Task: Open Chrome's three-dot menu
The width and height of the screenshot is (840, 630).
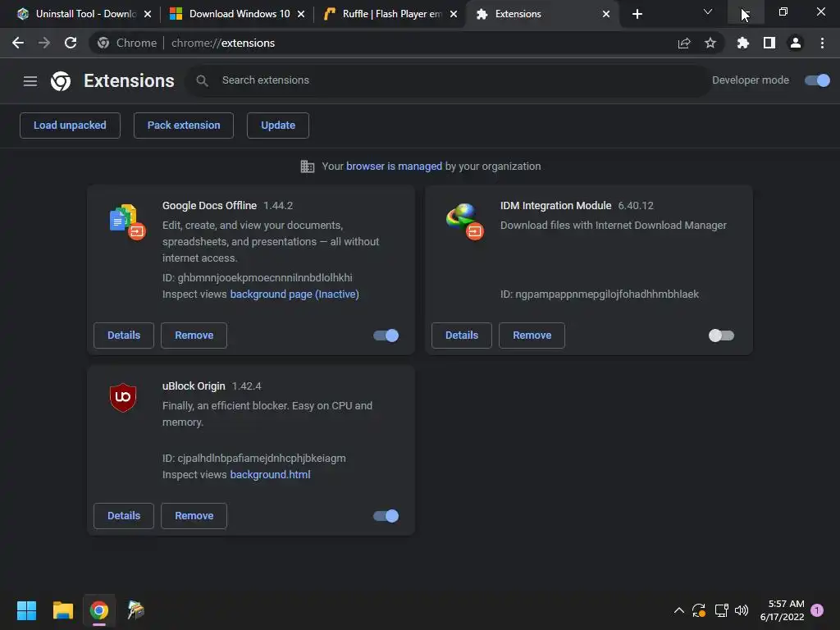Action: point(822,43)
